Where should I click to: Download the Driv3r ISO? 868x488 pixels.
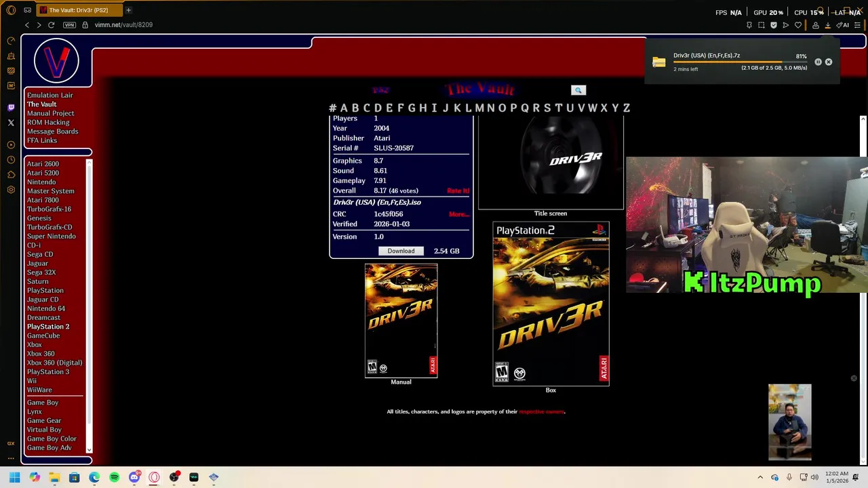[x=401, y=251]
